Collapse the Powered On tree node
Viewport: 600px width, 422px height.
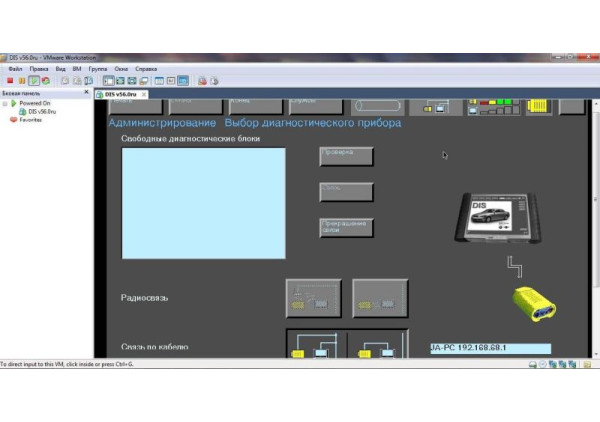click(x=4, y=102)
